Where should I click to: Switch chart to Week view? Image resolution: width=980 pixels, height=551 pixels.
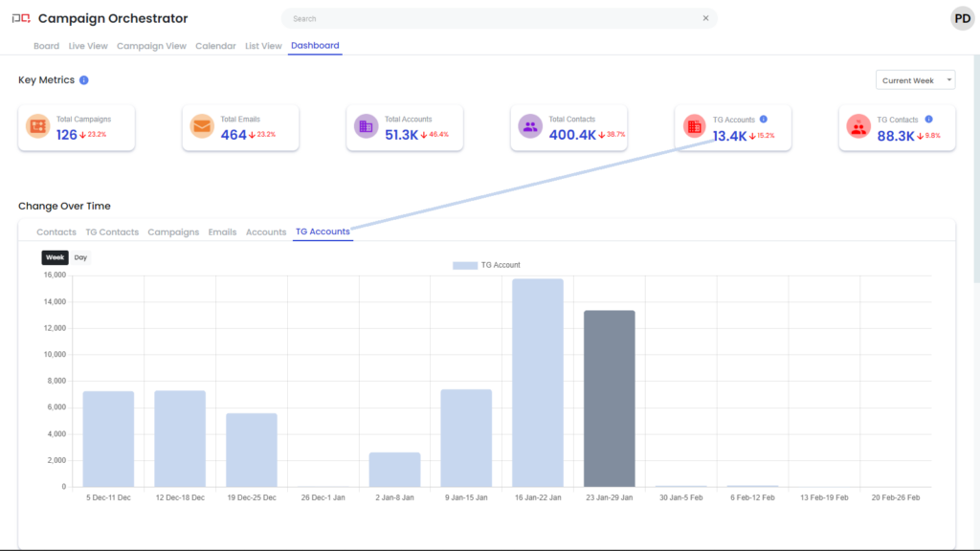tap(56, 257)
